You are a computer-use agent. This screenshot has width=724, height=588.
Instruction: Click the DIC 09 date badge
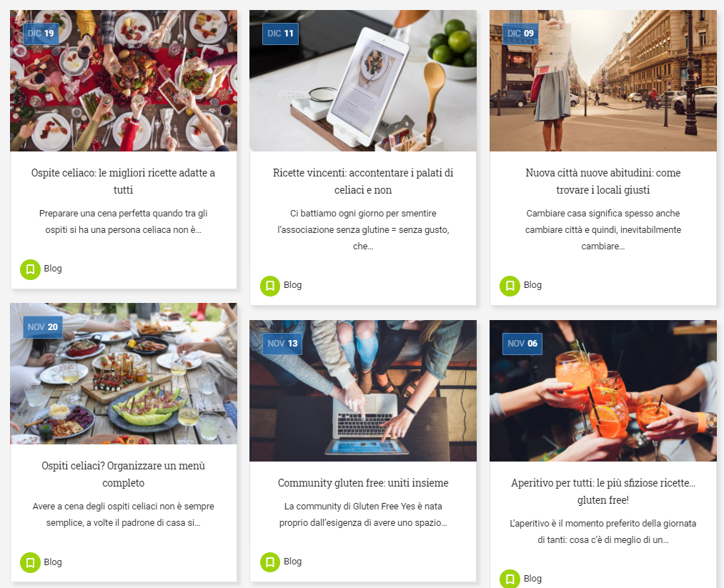click(x=520, y=34)
